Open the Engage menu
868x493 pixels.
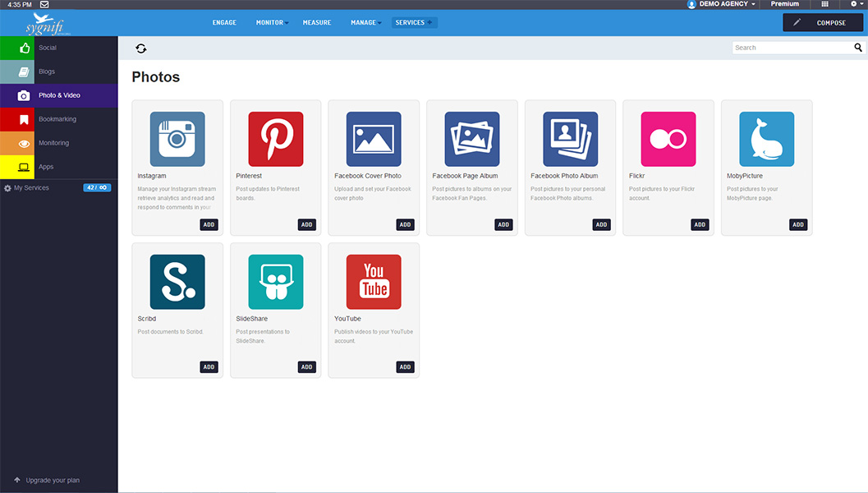pos(224,23)
